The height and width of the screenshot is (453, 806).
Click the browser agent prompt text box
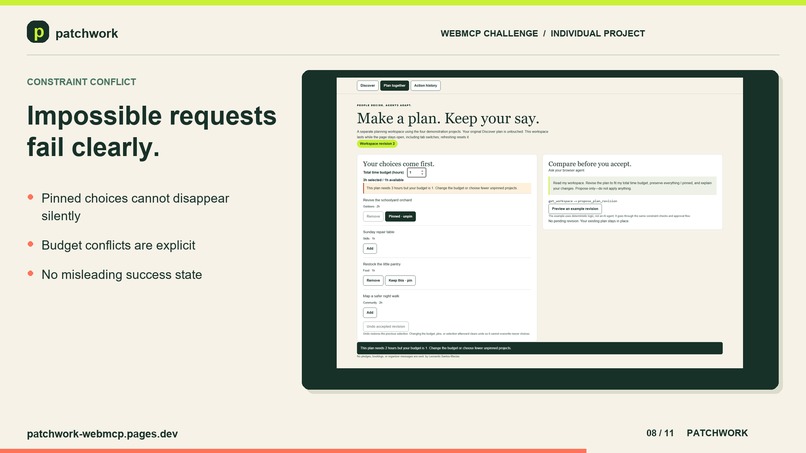click(x=632, y=186)
